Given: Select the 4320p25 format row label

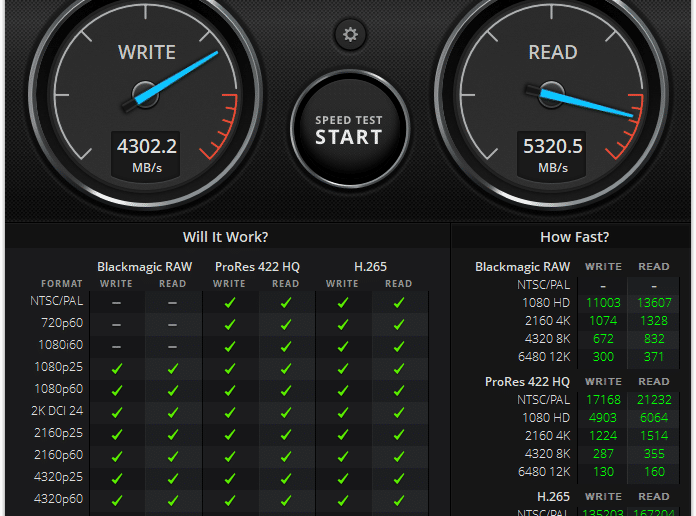Looking at the screenshot, I should pyautogui.click(x=59, y=477).
